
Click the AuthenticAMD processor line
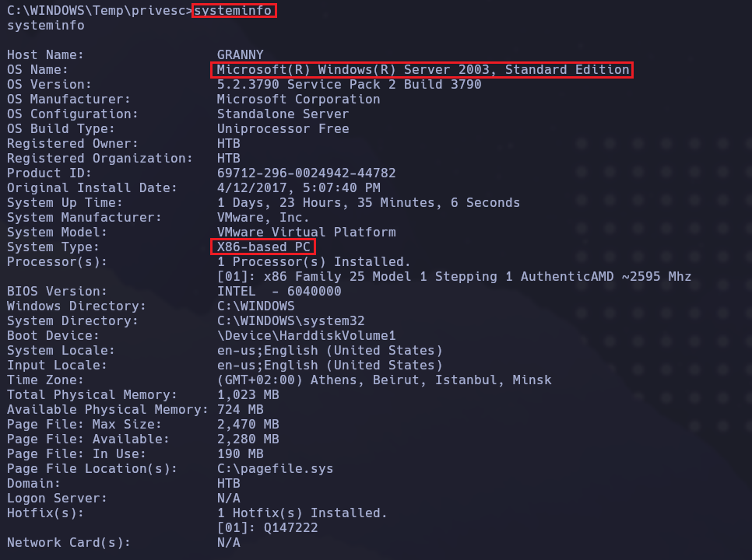click(x=454, y=277)
